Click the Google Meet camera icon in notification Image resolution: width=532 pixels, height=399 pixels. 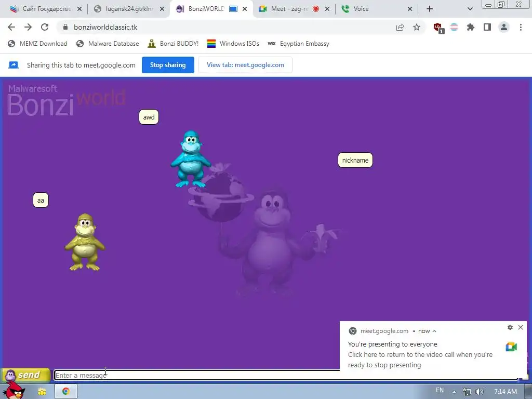511,347
